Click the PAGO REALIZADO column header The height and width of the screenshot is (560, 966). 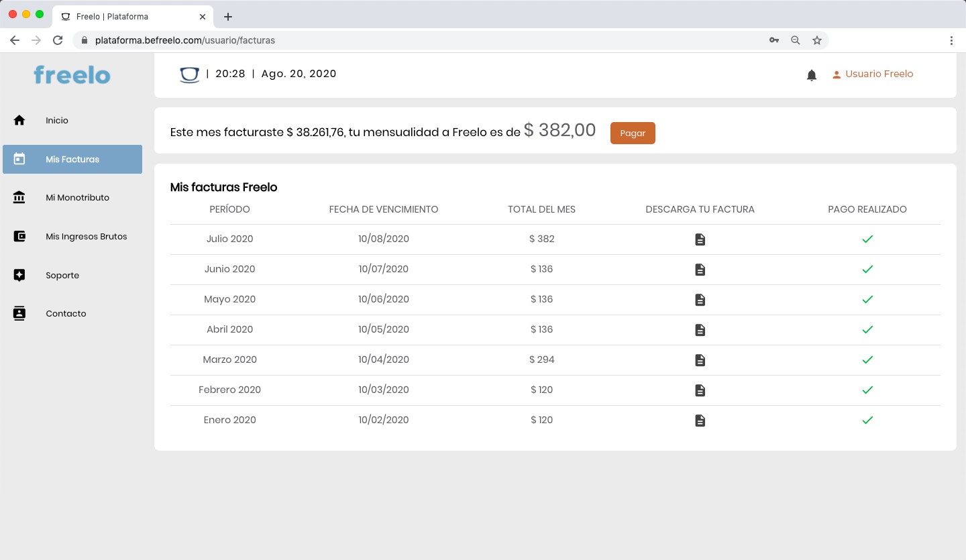click(867, 209)
